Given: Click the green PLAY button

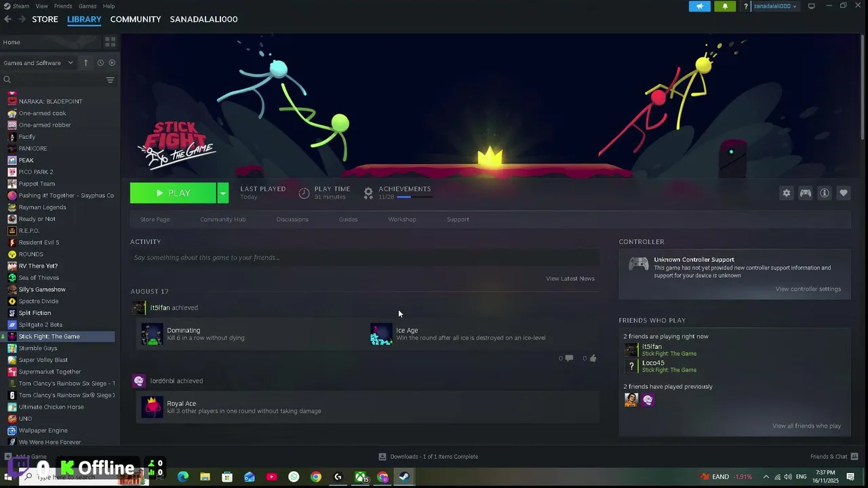Looking at the screenshot, I should (173, 193).
